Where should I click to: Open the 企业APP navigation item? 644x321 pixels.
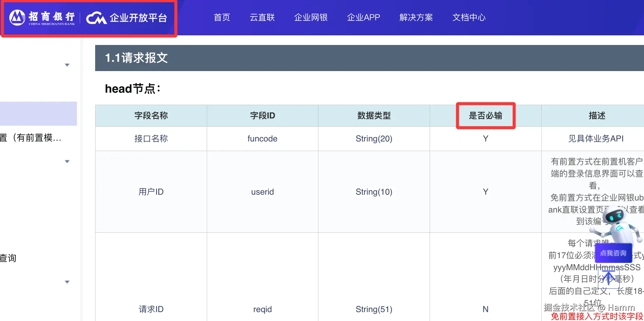(363, 18)
